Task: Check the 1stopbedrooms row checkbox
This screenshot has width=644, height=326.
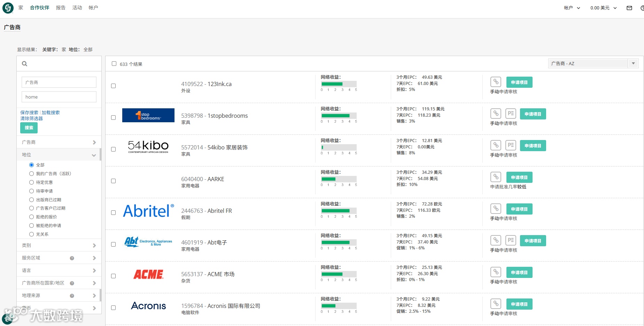Action: pyautogui.click(x=113, y=117)
